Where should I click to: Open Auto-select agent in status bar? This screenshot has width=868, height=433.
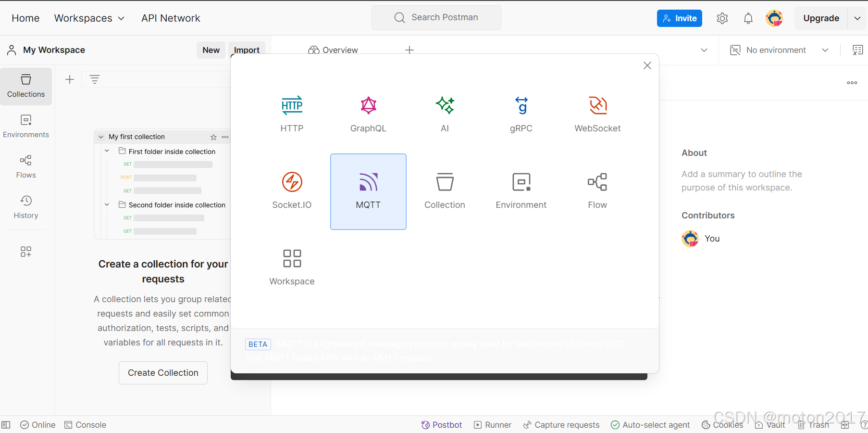point(650,425)
